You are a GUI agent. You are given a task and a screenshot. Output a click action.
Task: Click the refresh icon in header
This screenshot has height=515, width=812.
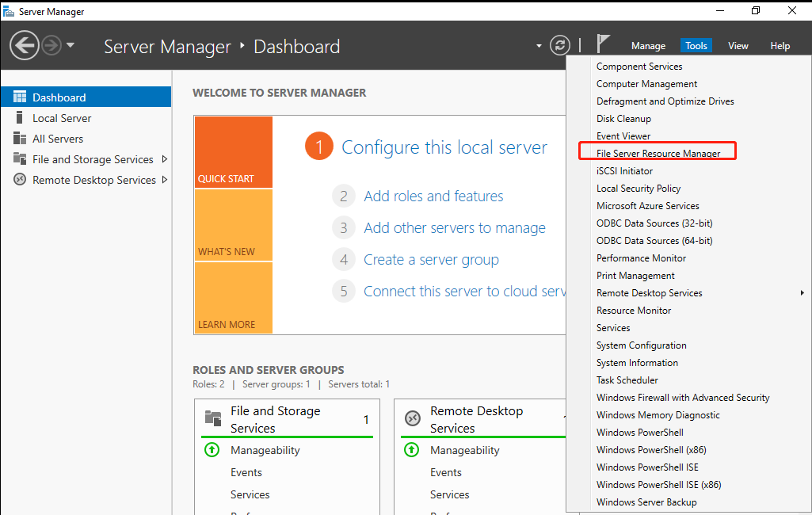coord(560,45)
